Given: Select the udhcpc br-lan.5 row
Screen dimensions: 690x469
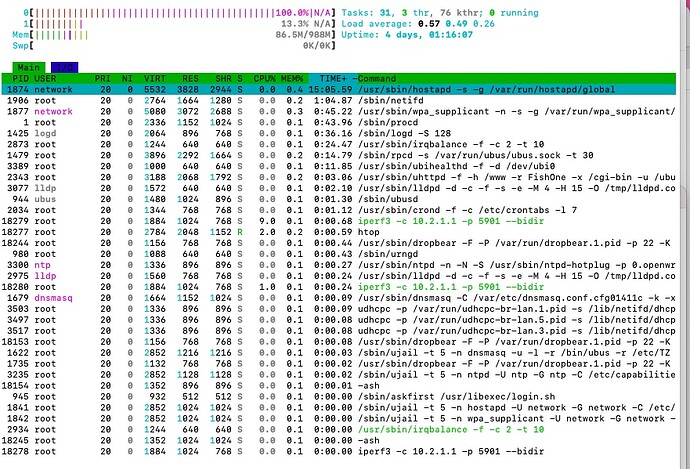Looking at the screenshot, I should 338,320.
